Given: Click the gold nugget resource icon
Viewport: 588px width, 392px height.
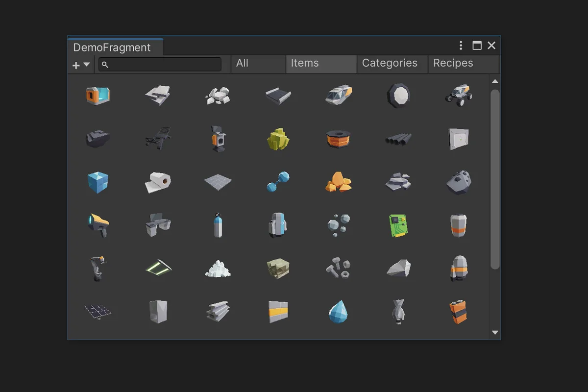Looking at the screenshot, I should (337, 182).
